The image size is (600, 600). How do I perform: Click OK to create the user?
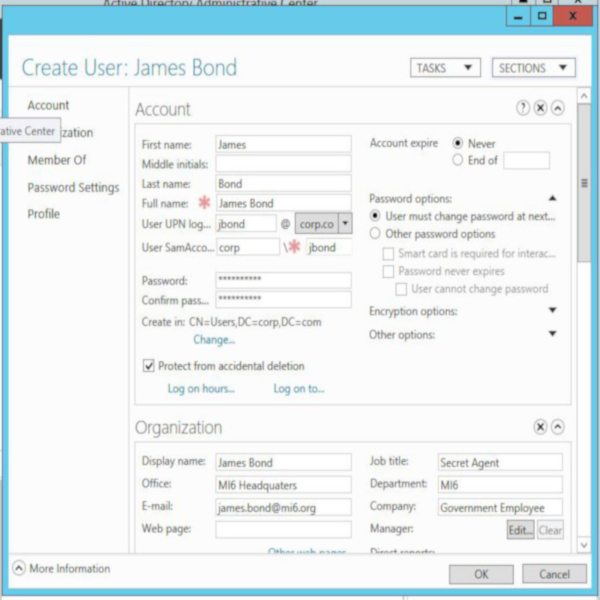tap(481, 574)
